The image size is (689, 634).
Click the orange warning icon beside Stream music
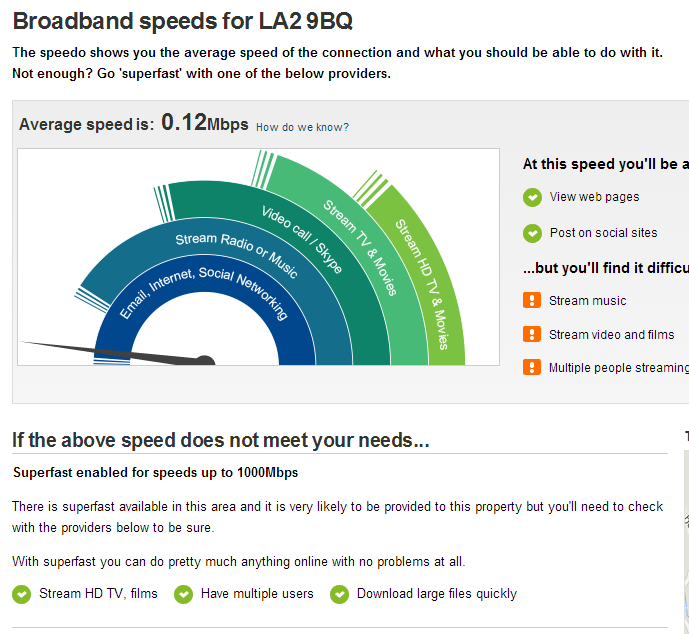tap(532, 301)
